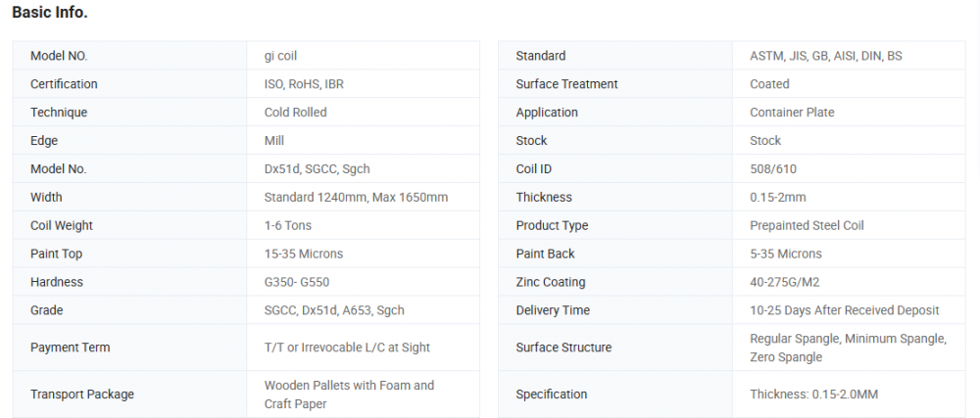Click the '10-25 Days After Received Deposit' text
980x418 pixels.
(x=844, y=311)
